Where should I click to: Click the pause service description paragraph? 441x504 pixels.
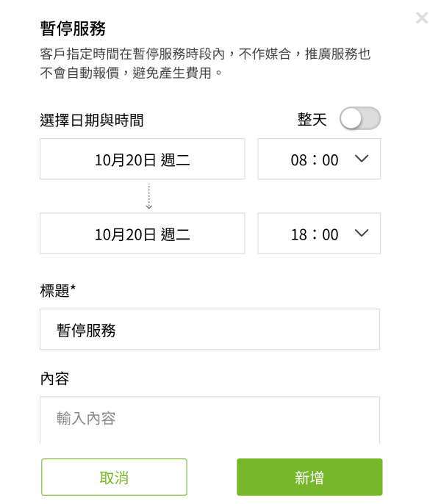pyautogui.click(x=204, y=63)
